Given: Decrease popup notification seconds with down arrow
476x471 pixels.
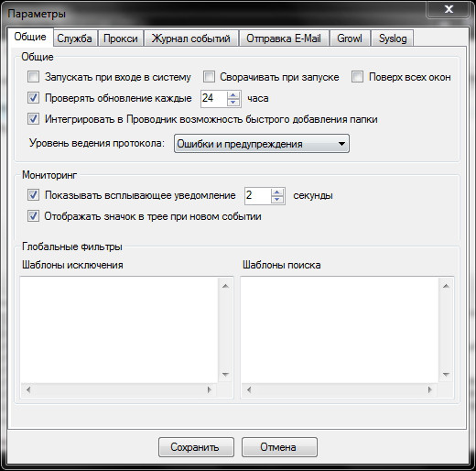Looking at the screenshot, I should [277, 200].
